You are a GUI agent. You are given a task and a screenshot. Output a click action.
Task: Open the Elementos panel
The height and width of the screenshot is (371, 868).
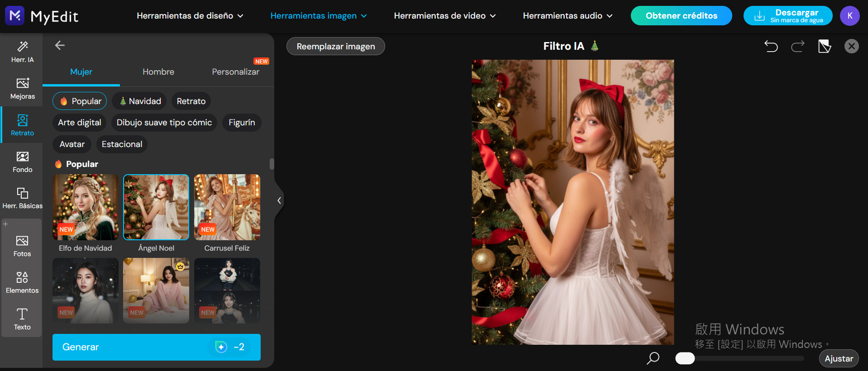(22, 283)
